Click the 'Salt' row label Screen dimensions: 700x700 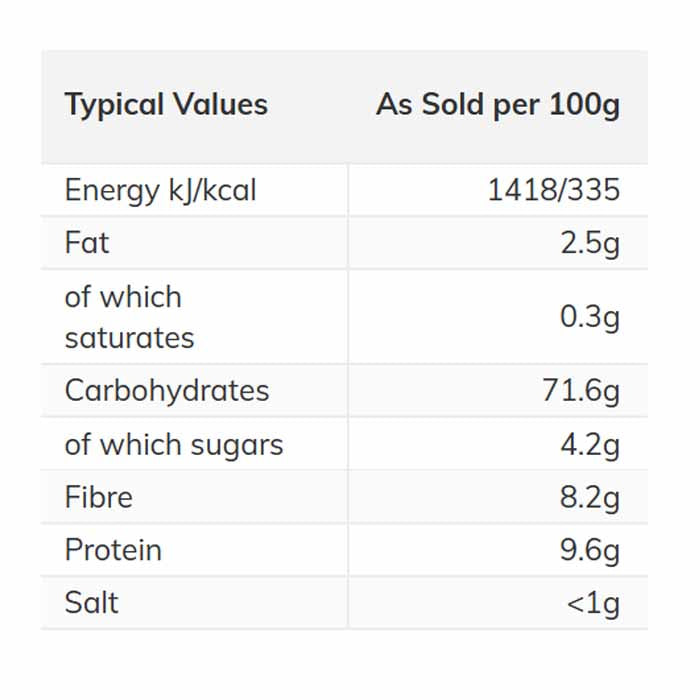coord(91,603)
